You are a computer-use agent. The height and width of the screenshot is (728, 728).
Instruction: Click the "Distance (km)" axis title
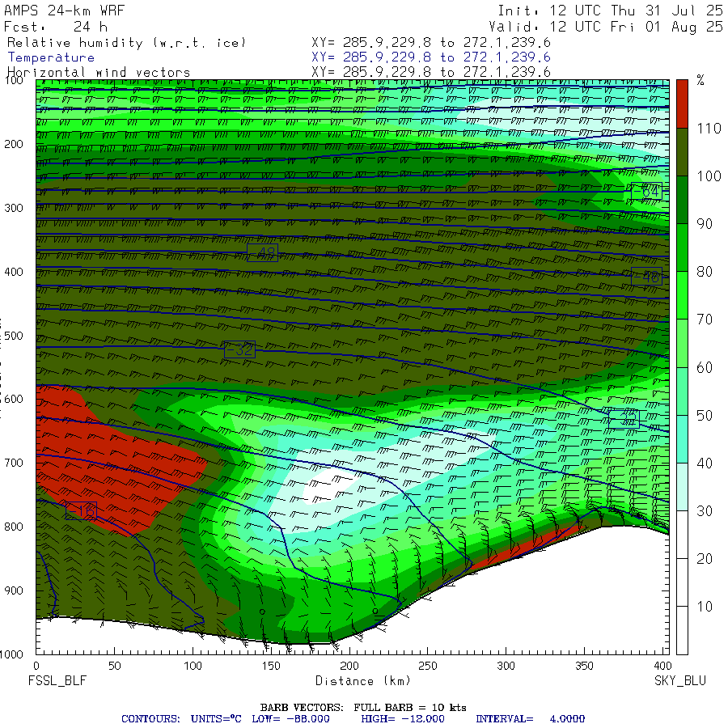tap(363, 680)
